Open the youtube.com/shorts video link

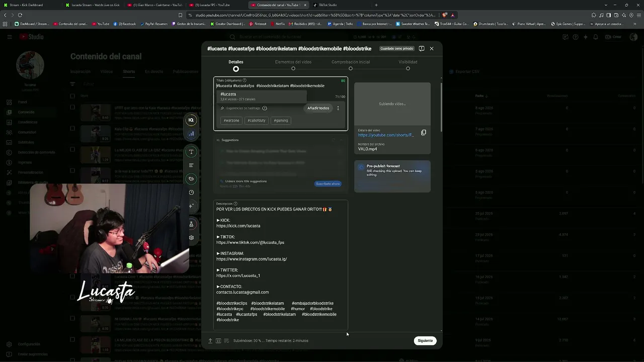(x=386, y=135)
